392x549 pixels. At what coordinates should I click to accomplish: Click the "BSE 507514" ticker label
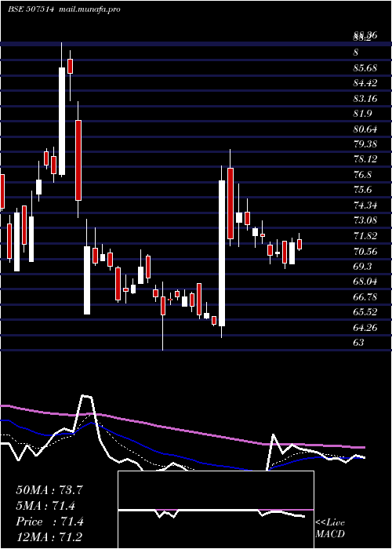(31, 9)
